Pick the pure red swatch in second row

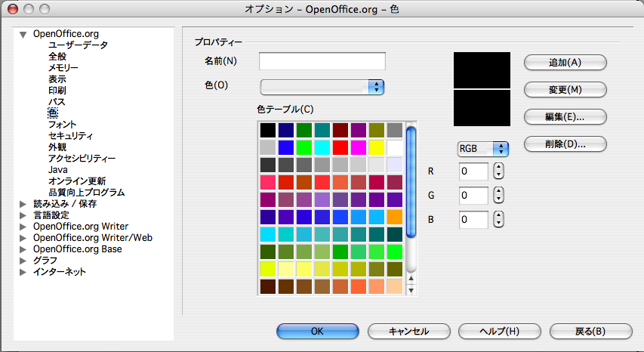(x=340, y=147)
